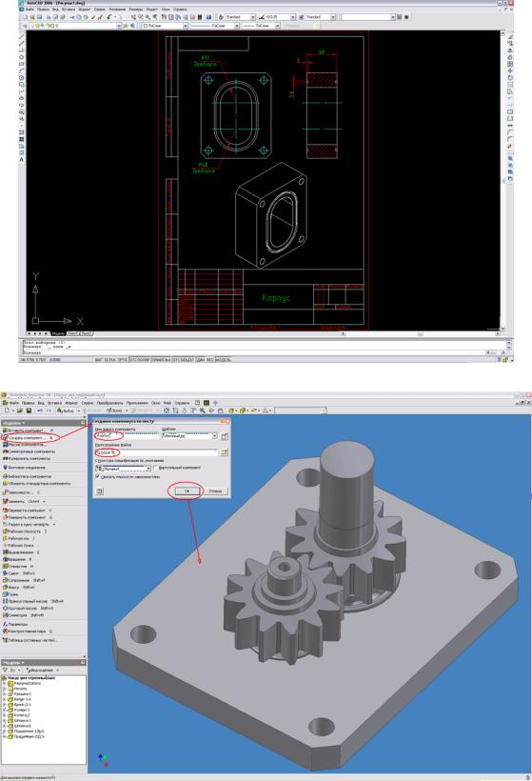Open AutoCAD Формат menu

[85, 9]
